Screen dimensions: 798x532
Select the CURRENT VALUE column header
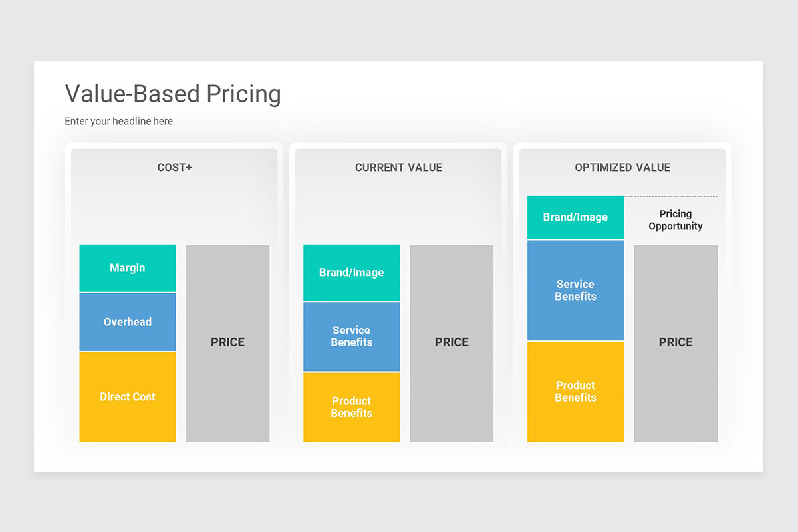coord(398,168)
